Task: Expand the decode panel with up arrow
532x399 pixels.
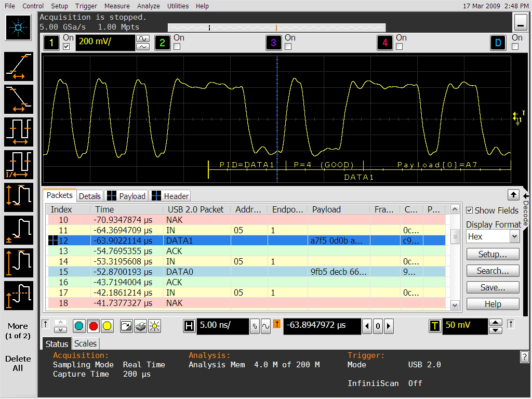Action: point(513,195)
